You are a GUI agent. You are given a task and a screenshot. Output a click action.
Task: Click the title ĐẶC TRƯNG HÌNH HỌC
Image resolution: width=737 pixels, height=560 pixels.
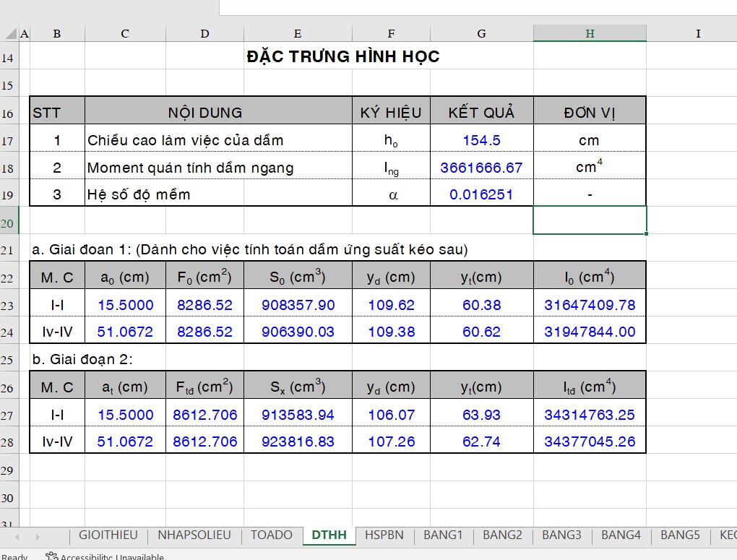click(343, 56)
